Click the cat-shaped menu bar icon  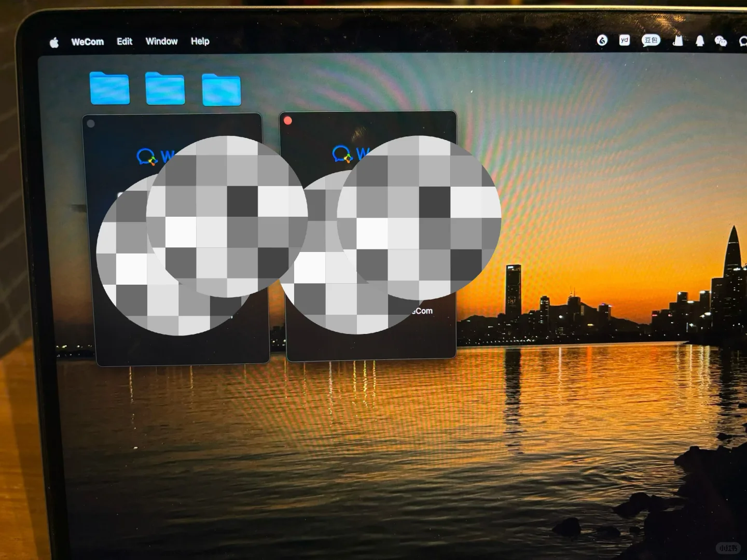[677, 40]
